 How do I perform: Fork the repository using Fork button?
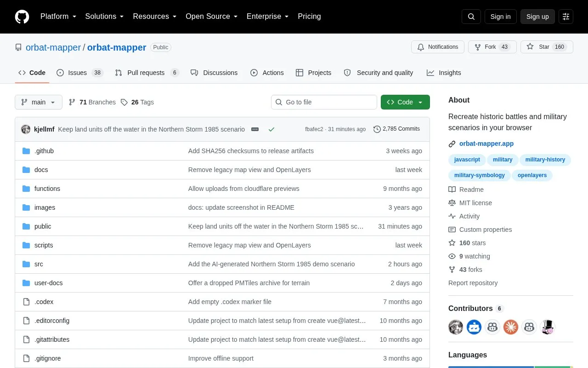492,47
